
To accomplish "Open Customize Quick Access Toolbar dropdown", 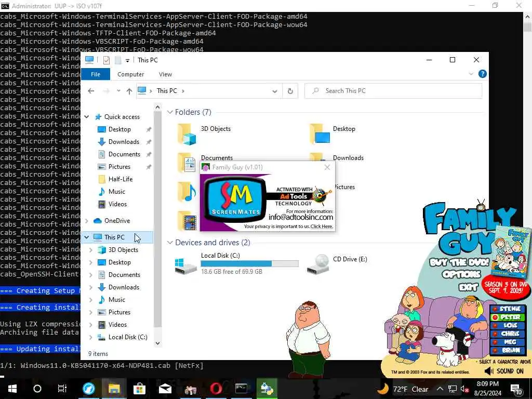I will pos(127,60).
